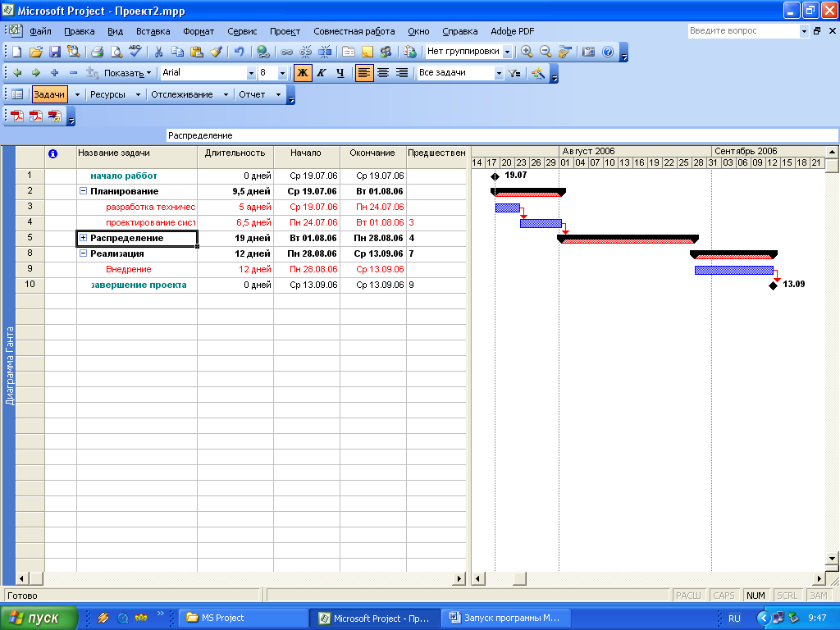The image size is (840, 630).
Task: Open the Все задачи filter dropdown
Action: pos(499,73)
